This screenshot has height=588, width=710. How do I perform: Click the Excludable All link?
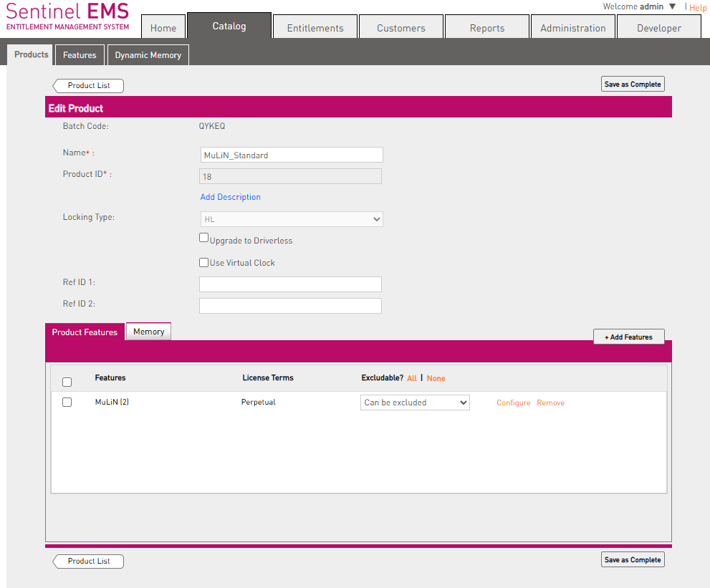(x=412, y=378)
